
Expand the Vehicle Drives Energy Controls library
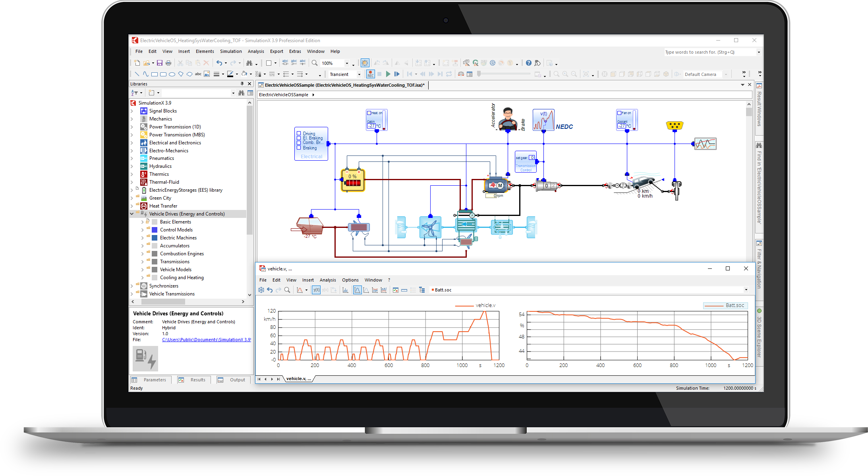(x=133, y=214)
